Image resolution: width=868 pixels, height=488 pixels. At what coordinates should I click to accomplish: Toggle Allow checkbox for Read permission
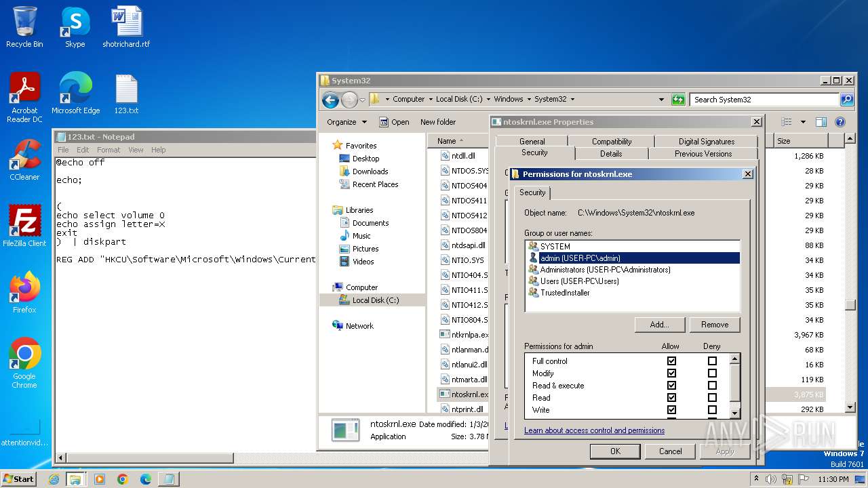pyautogui.click(x=671, y=398)
